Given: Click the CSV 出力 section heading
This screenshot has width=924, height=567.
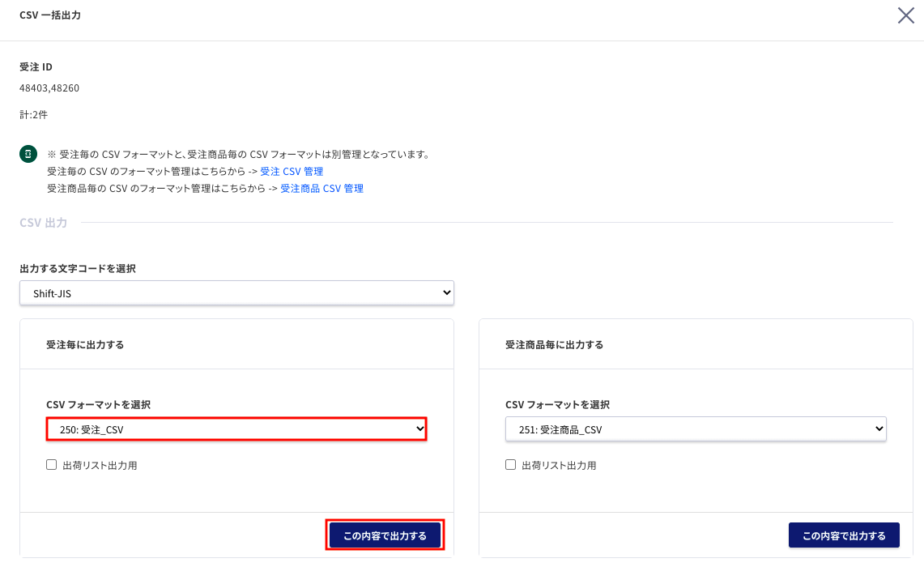Looking at the screenshot, I should pos(44,223).
